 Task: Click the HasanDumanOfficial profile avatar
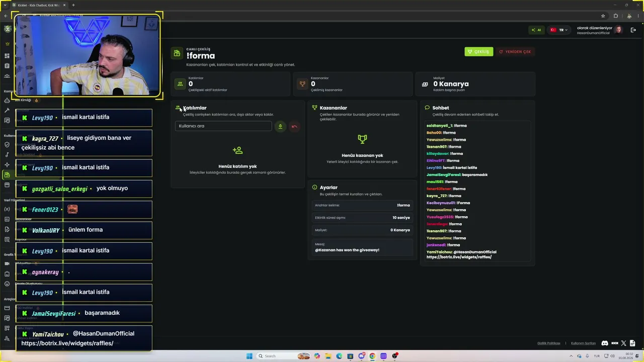618,30
